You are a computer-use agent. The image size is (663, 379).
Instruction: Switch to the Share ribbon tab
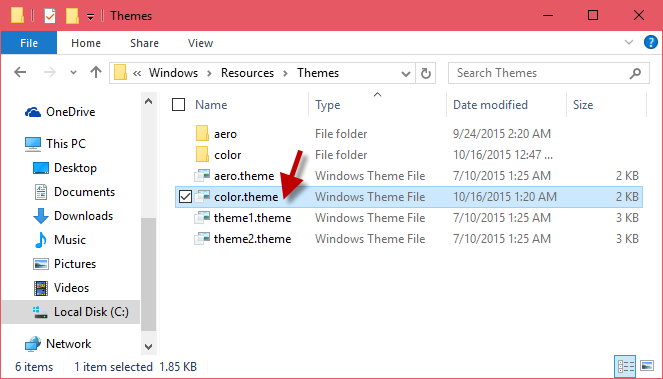[144, 43]
